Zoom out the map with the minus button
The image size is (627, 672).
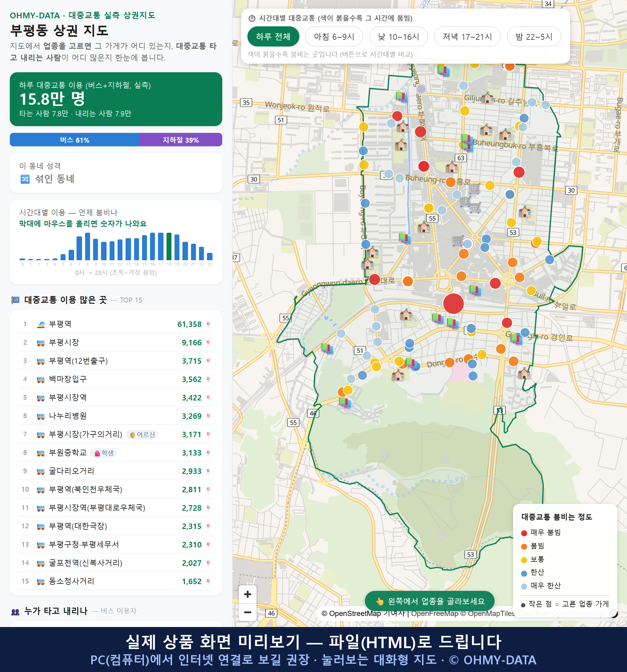247,612
